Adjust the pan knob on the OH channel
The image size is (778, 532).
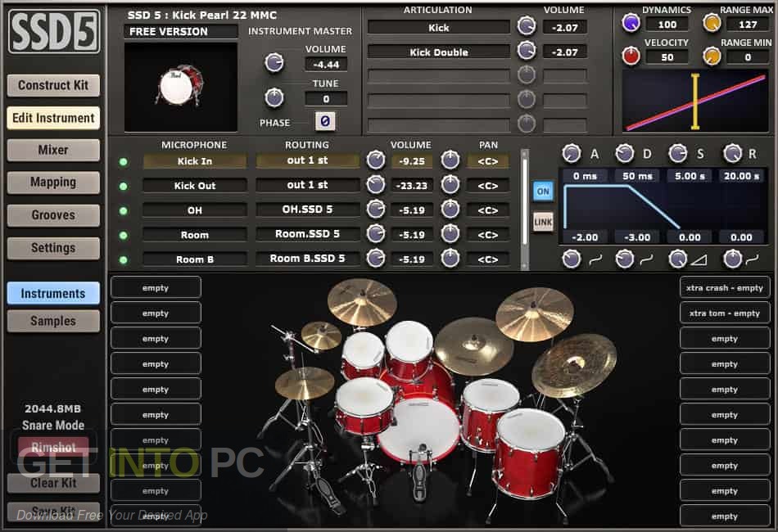450,210
